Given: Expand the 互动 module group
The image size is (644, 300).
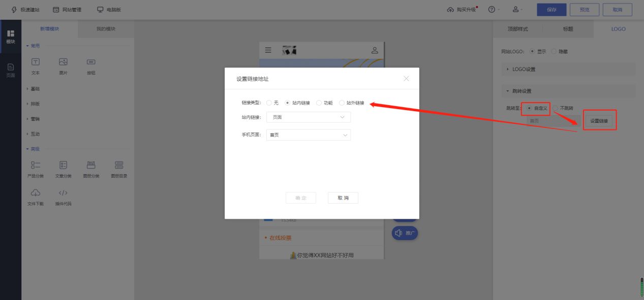Looking at the screenshot, I should click(33, 134).
